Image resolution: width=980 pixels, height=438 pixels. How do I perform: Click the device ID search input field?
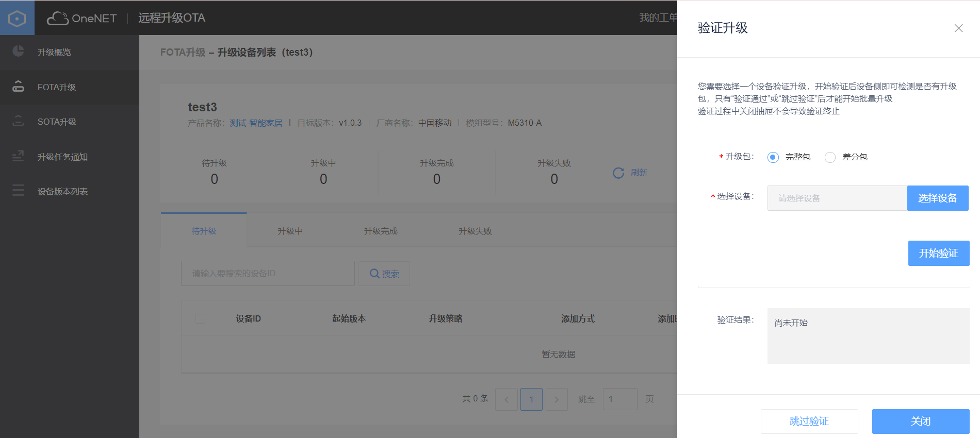tap(268, 273)
